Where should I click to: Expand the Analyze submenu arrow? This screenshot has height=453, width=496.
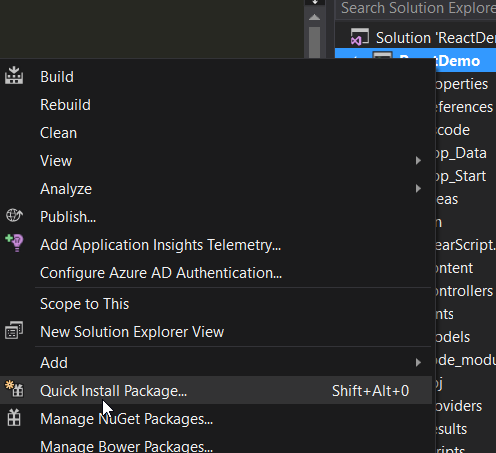click(418, 189)
